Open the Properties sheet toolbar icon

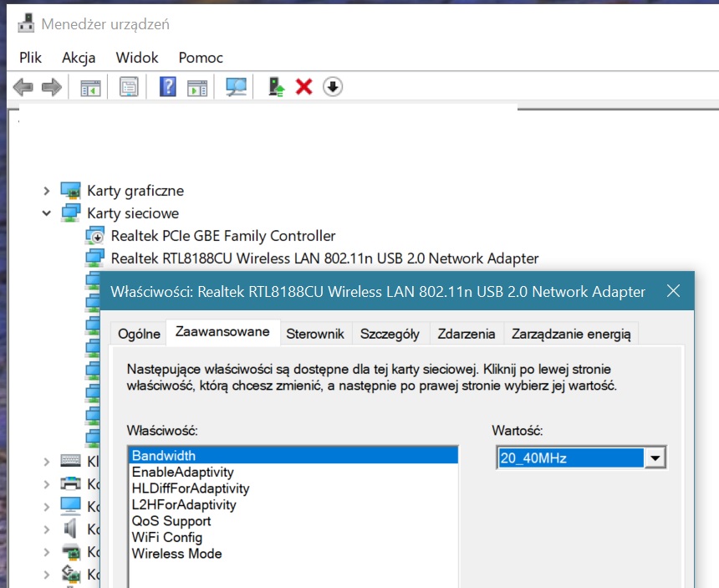(129, 87)
